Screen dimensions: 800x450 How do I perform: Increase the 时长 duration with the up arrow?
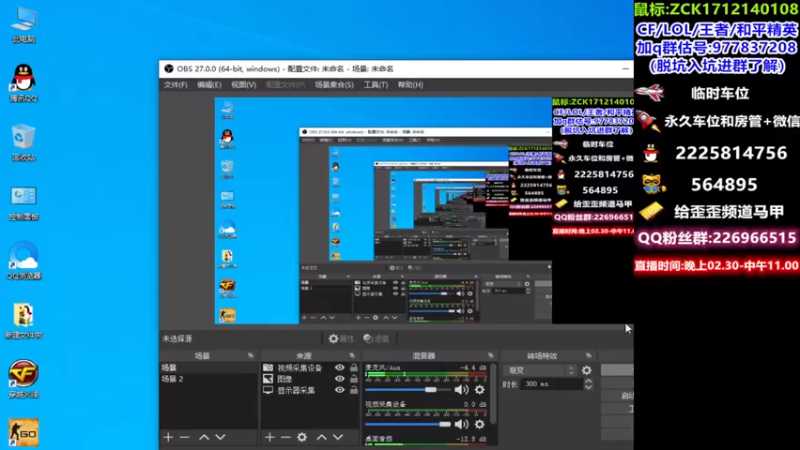click(588, 381)
